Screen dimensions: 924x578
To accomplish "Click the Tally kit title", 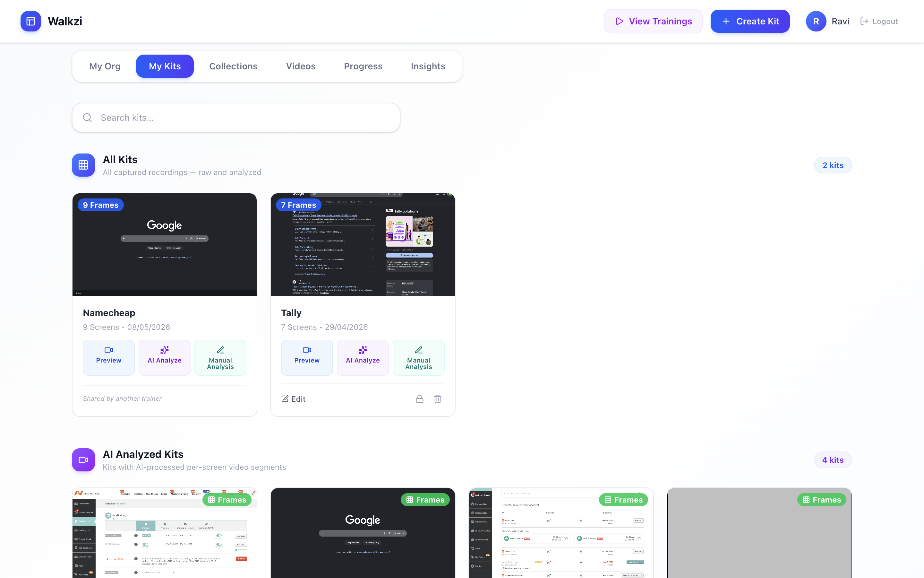I will click(x=291, y=313).
